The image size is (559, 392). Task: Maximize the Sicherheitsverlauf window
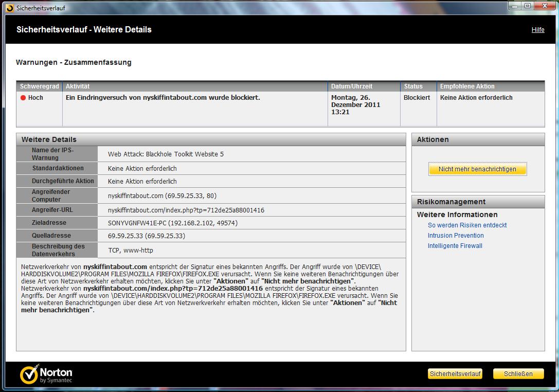528,6
